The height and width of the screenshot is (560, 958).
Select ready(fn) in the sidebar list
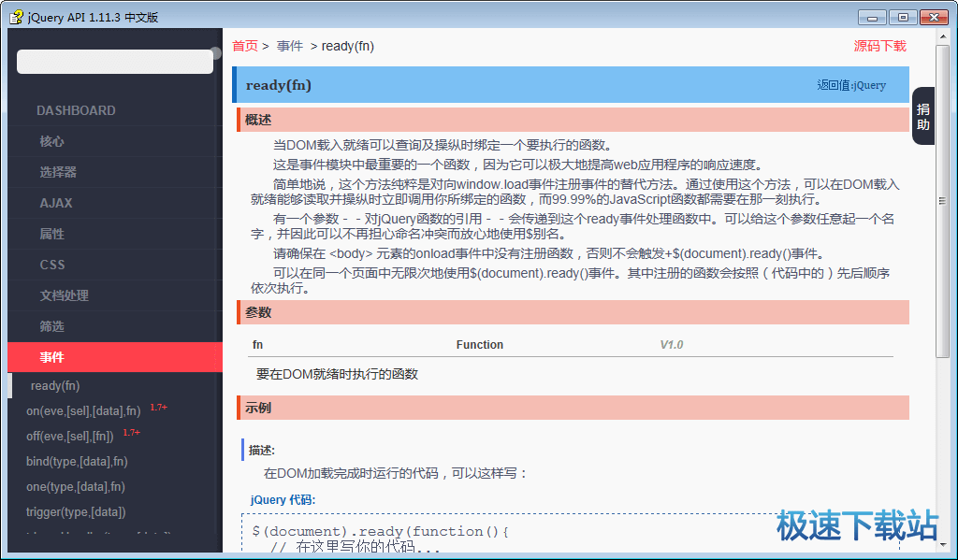(55, 386)
